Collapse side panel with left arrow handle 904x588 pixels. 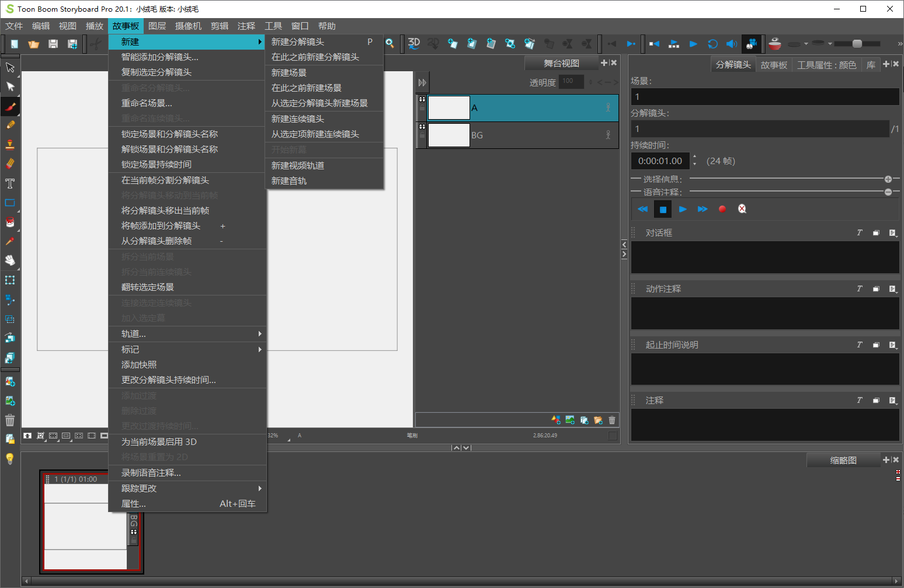(x=624, y=245)
